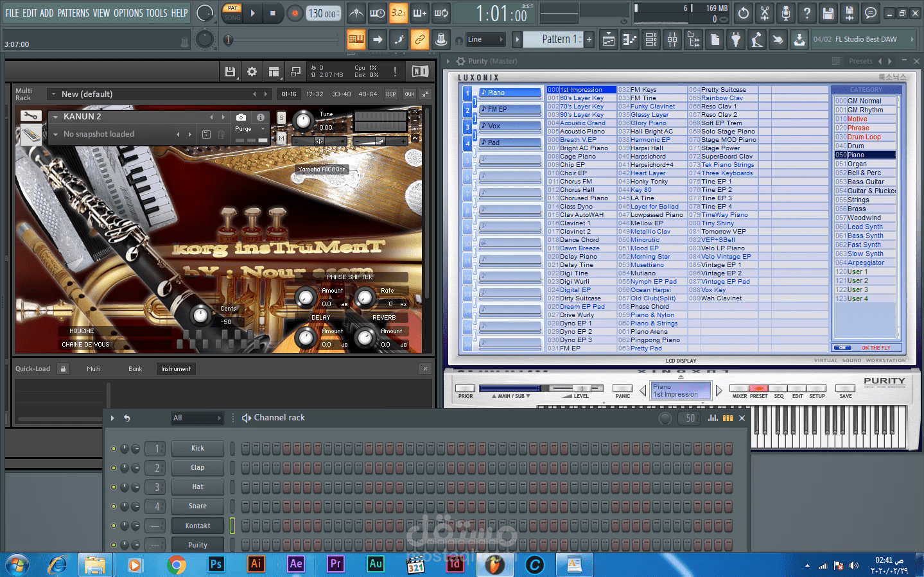Click the Snare channel button
This screenshot has width=924, height=577.
click(x=197, y=506)
